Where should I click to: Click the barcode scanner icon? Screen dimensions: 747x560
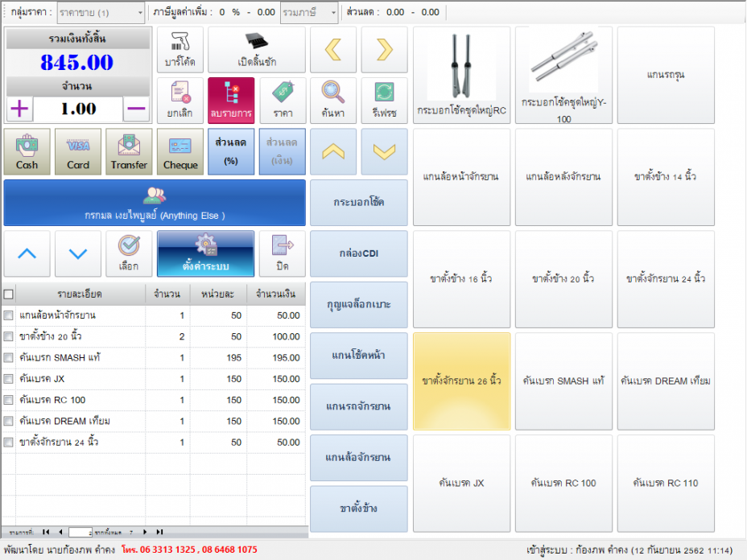pos(180,50)
